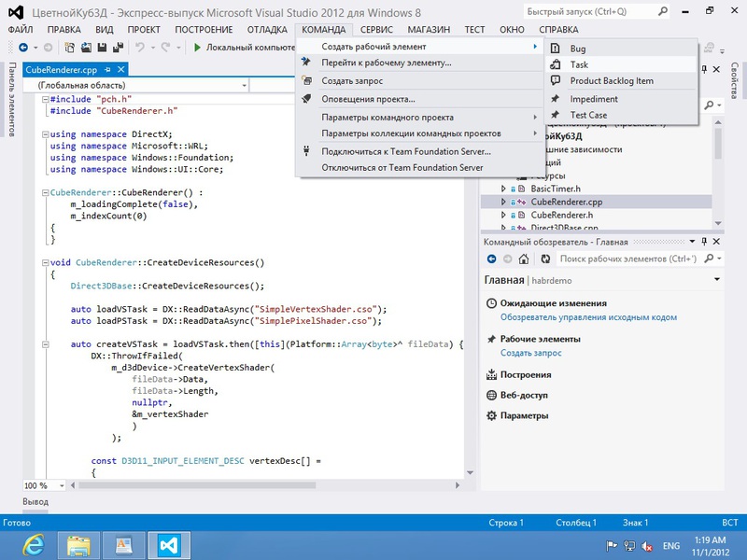This screenshot has width=747, height=560.
Task: Start debugging with green play arrow
Action: (197, 48)
